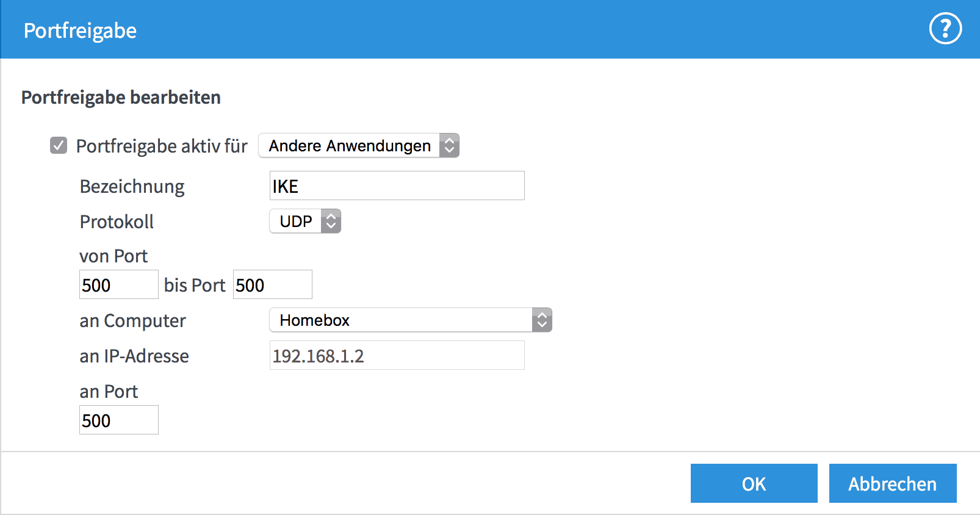980x515 pixels.
Task: Click the Bezeichnung field containing IKE
Action: [x=397, y=185]
